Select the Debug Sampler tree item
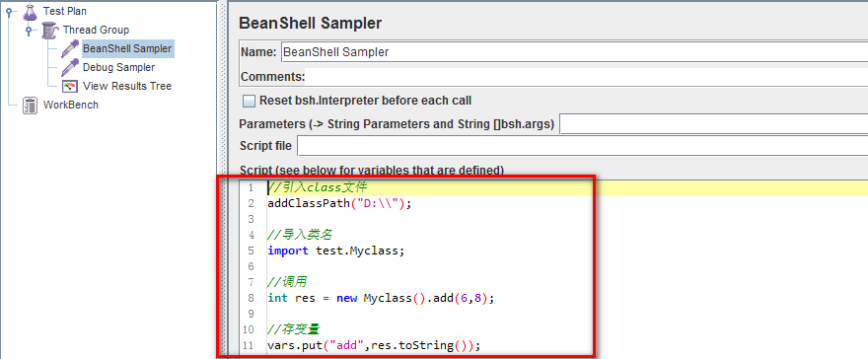The height and width of the screenshot is (359, 868). click(x=118, y=67)
